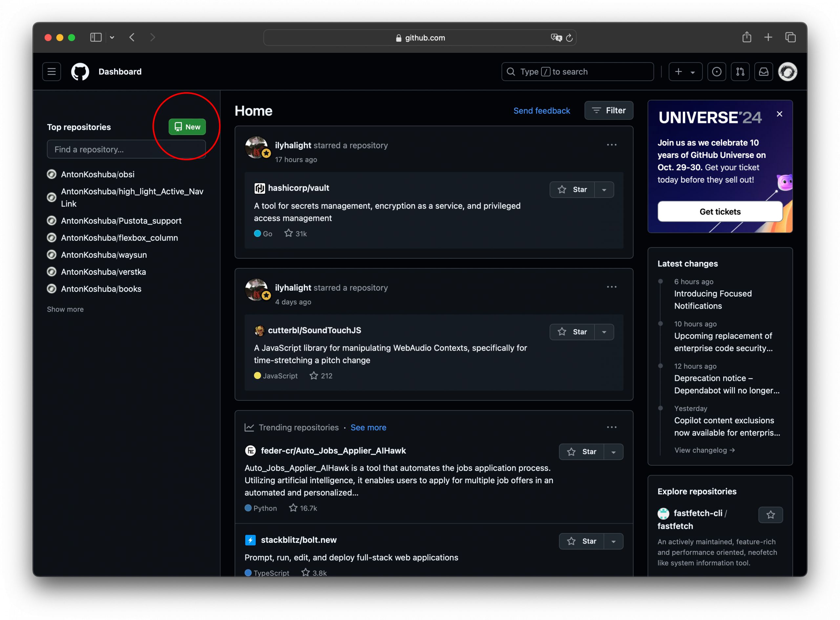Open three-dot menu on Trending repositories
The width and height of the screenshot is (840, 620).
(612, 428)
